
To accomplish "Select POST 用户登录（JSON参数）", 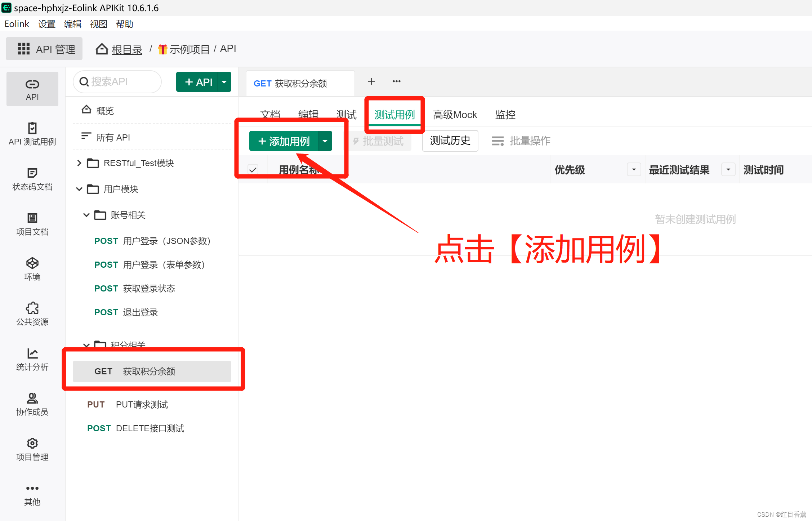I will tap(152, 241).
